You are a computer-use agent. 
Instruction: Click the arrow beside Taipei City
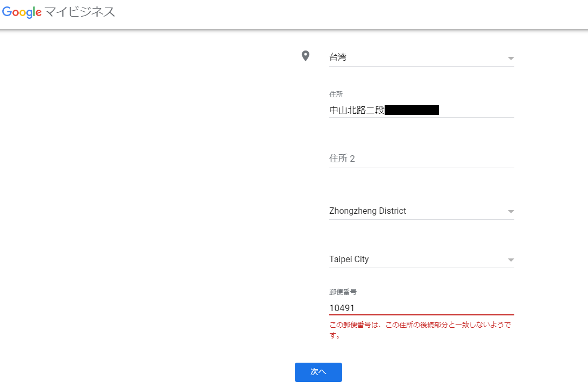[511, 260]
